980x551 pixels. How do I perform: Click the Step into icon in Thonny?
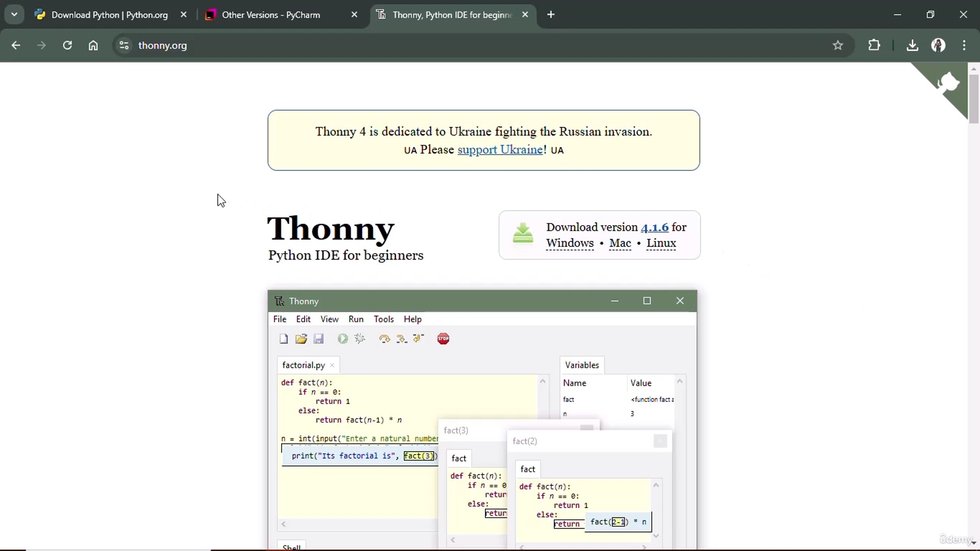402,339
